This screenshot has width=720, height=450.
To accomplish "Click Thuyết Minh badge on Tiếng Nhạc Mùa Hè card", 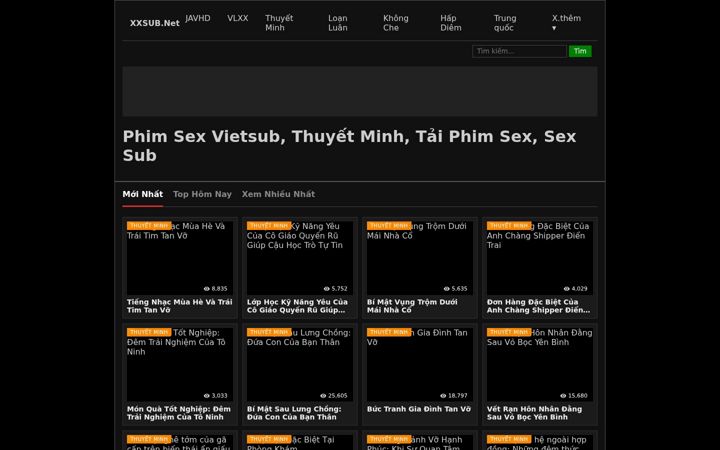I will [149, 225].
